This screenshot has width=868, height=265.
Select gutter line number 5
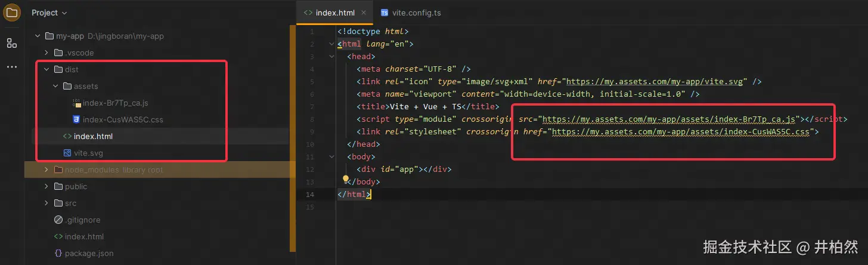coord(311,81)
